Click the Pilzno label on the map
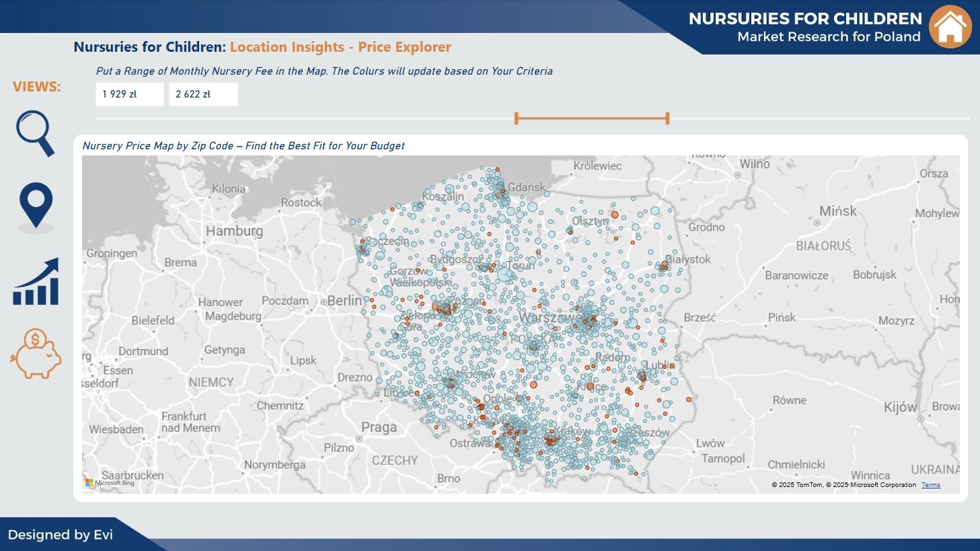Screen dimensions: 980x551 [x=339, y=447]
